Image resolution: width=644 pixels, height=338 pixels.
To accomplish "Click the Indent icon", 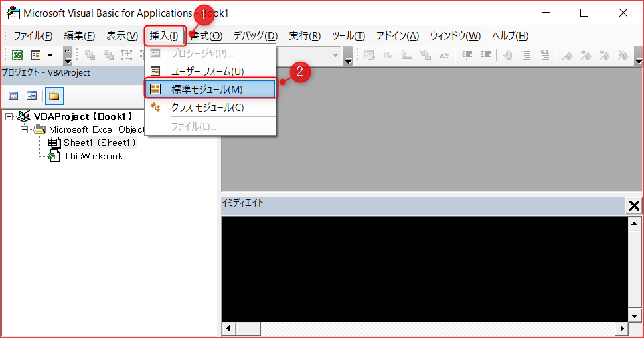I will click(467, 55).
